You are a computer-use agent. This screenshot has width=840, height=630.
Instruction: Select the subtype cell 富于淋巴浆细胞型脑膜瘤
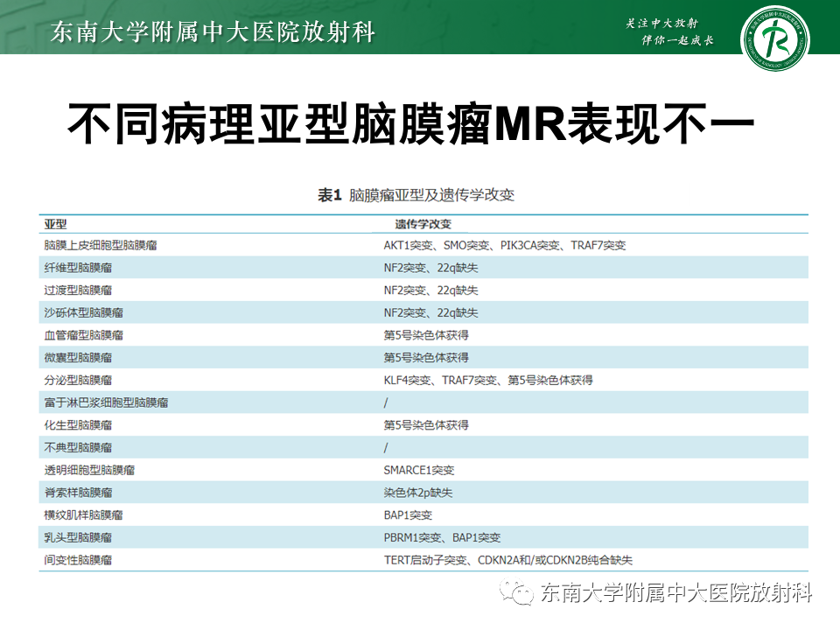point(106,402)
